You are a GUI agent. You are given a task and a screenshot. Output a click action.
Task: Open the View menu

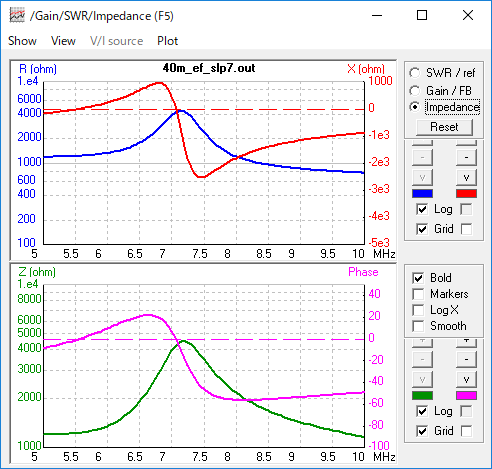click(63, 41)
